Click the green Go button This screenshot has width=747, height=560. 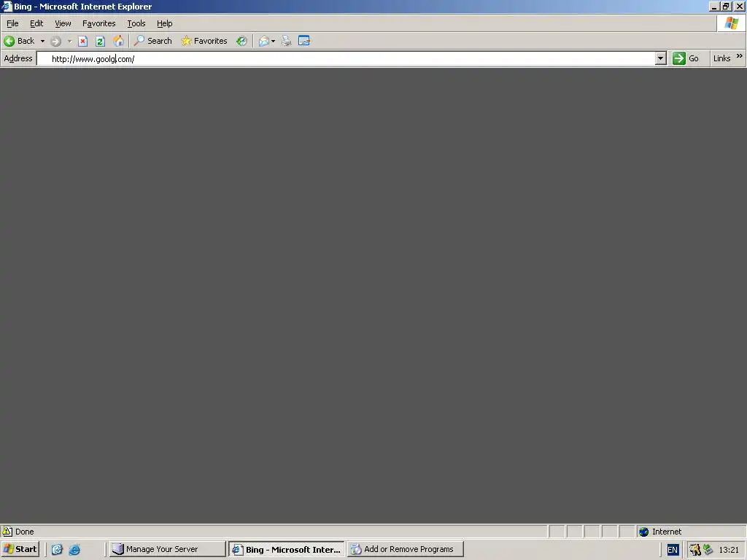coord(686,58)
